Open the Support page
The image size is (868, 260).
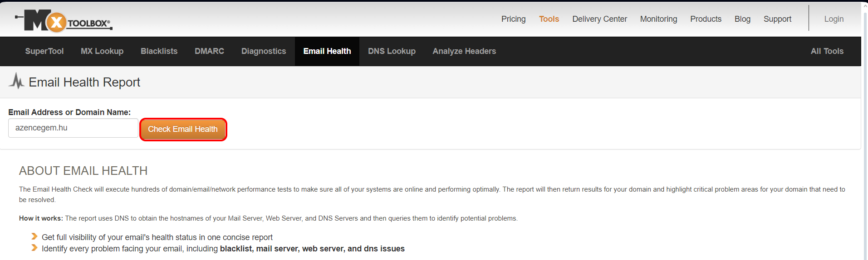pyautogui.click(x=777, y=19)
